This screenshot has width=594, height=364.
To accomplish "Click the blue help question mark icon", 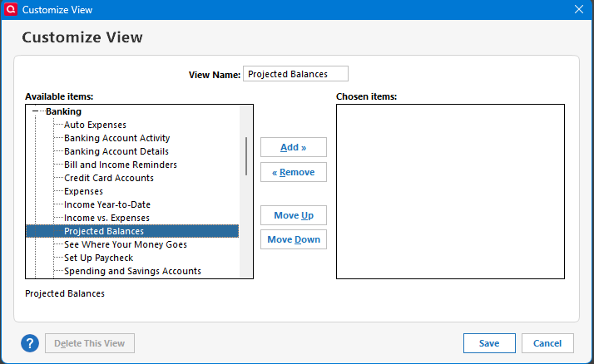I will point(30,343).
